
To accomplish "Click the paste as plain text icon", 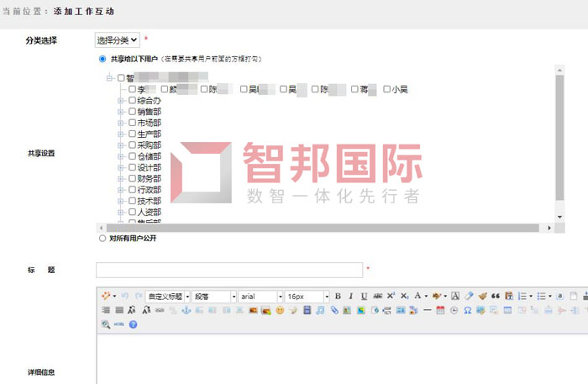I will pos(509,297).
